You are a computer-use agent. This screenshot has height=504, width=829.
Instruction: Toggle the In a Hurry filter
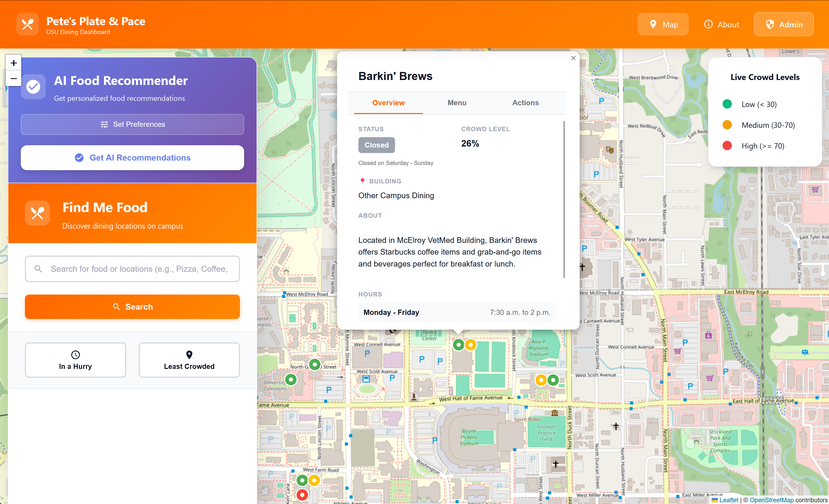pyautogui.click(x=75, y=360)
